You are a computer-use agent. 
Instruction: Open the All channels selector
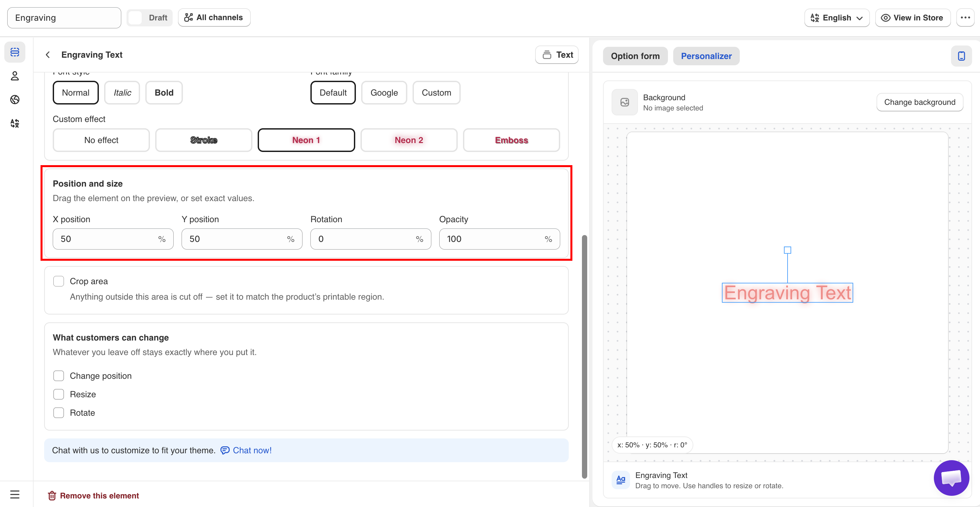click(x=214, y=17)
